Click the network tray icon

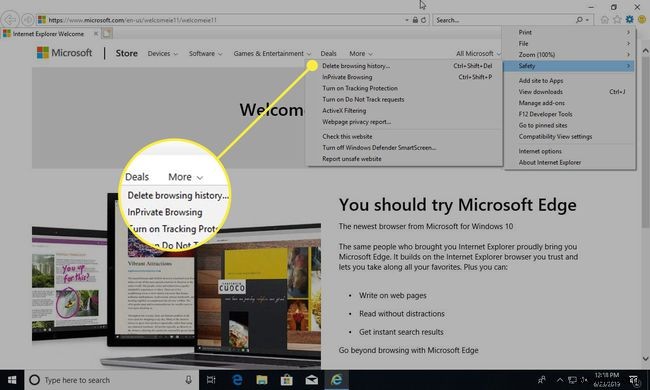coord(572,380)
